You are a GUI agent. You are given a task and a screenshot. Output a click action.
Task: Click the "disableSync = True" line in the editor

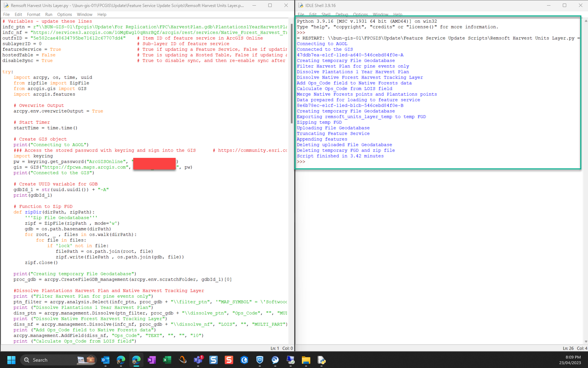point(27,61)
